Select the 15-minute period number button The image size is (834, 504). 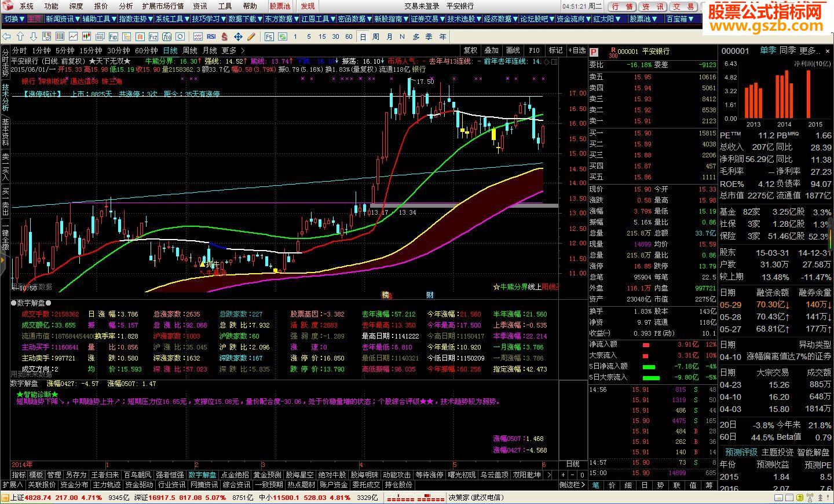coord(321,36)
